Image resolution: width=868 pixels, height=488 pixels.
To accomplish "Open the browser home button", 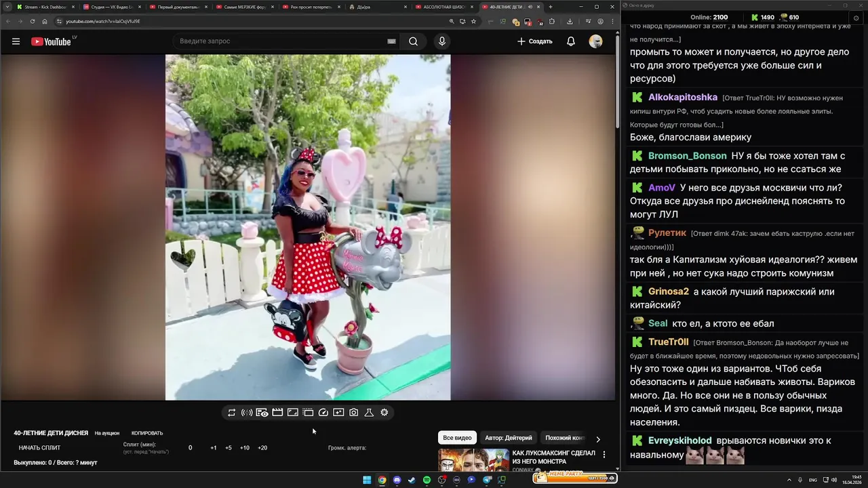I will [45, 21].
